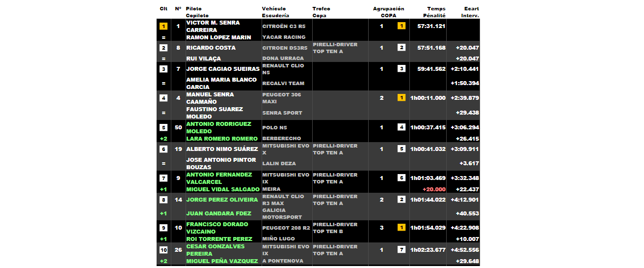This screenshot has width=644, height=268.
Task: Select driver Francisco Dorado Vizcaino
Action: click(x=217, y=228)
